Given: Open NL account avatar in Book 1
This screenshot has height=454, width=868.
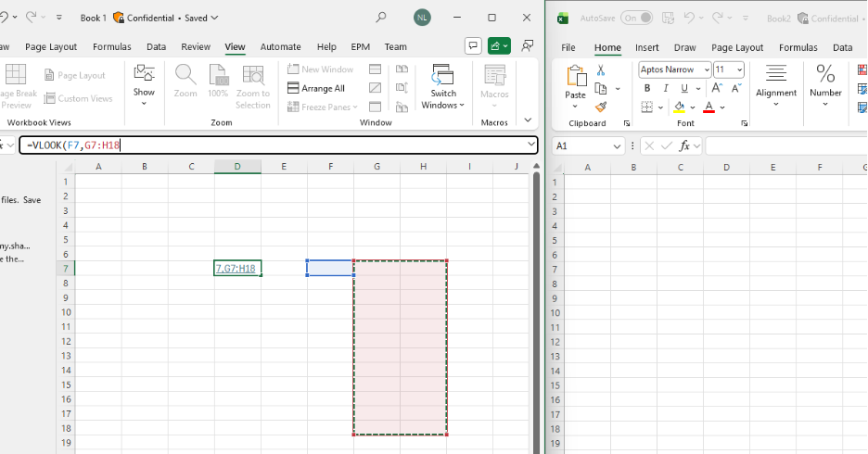Looking at the screenshot, I should (422, 18).
